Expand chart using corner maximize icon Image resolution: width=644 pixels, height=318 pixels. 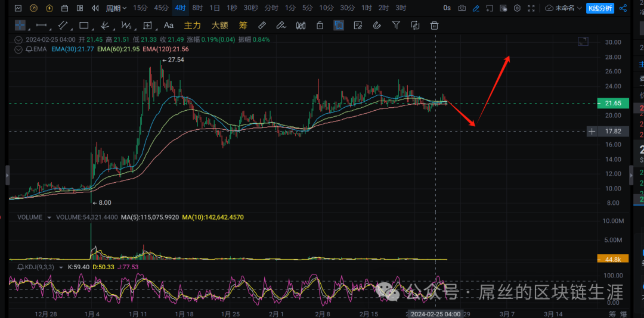point(583,41)
